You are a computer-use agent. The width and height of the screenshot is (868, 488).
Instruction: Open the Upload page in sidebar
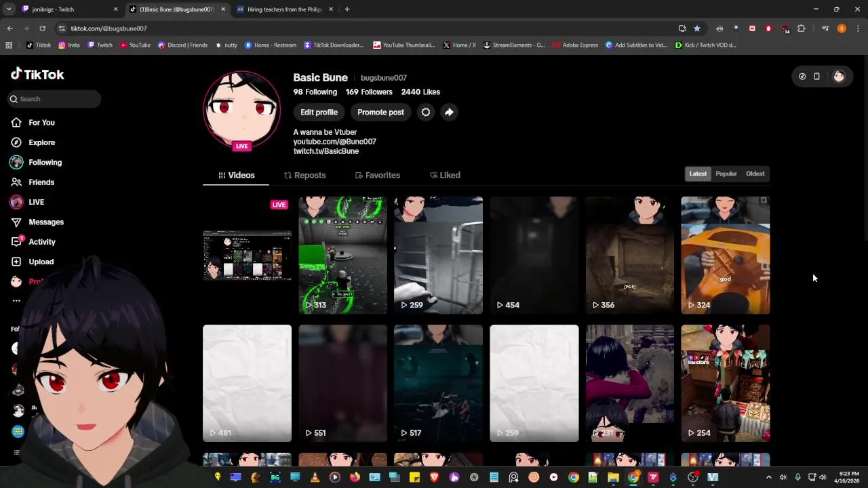pyautogui.click(x=32, y=262)
